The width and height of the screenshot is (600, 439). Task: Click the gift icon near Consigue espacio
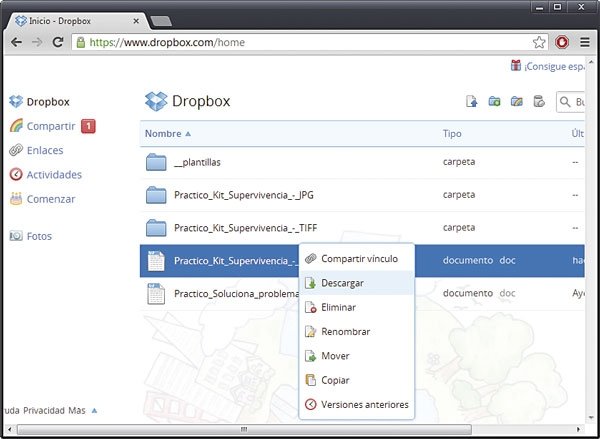515,65
